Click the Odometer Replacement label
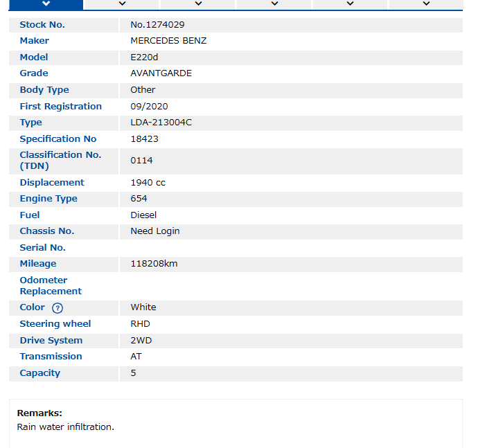 51,286
